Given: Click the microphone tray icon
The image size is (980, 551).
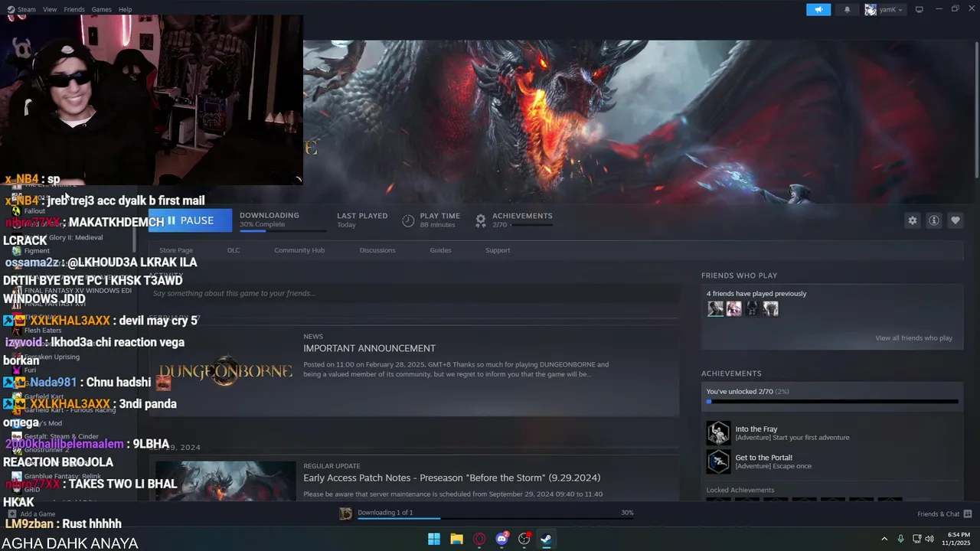Looking at the screenshot, I should pos(900,539).
